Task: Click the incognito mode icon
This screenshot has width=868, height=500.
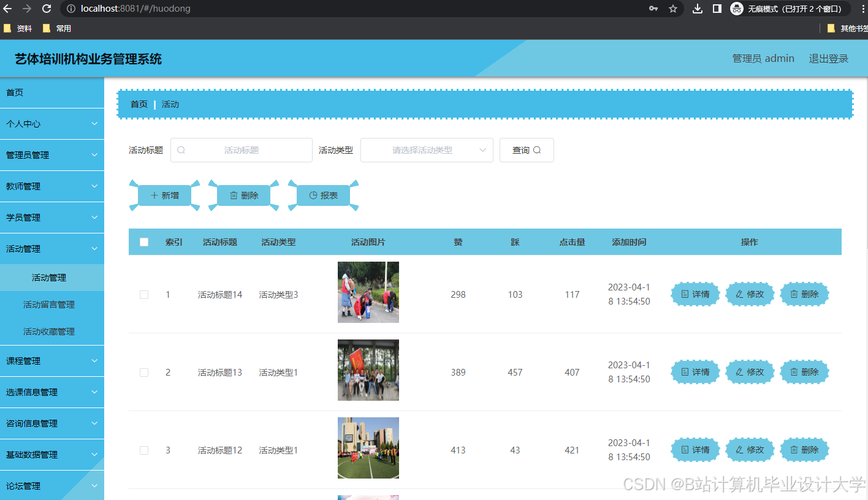Action: [x=737, y=9]
